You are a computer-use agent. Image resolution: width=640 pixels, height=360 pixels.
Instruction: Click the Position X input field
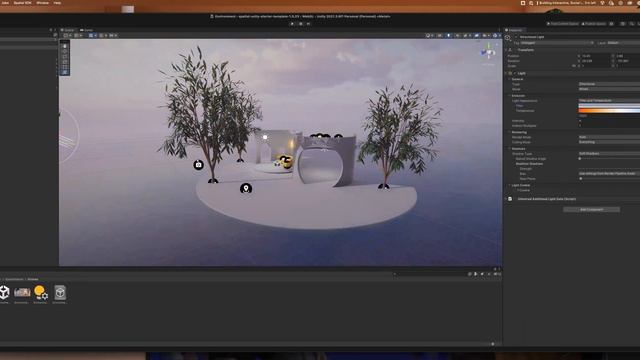tap(595, 56)
